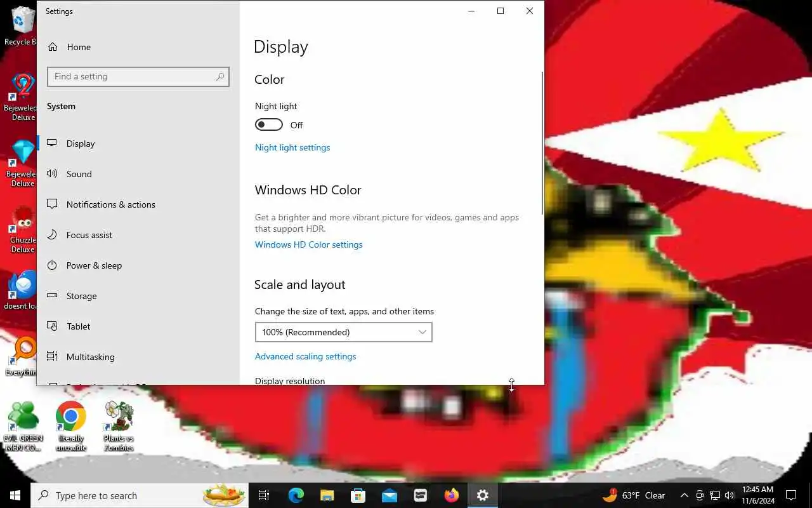Click the taskbar search box

pyautogui.click(x=140, y=495)
